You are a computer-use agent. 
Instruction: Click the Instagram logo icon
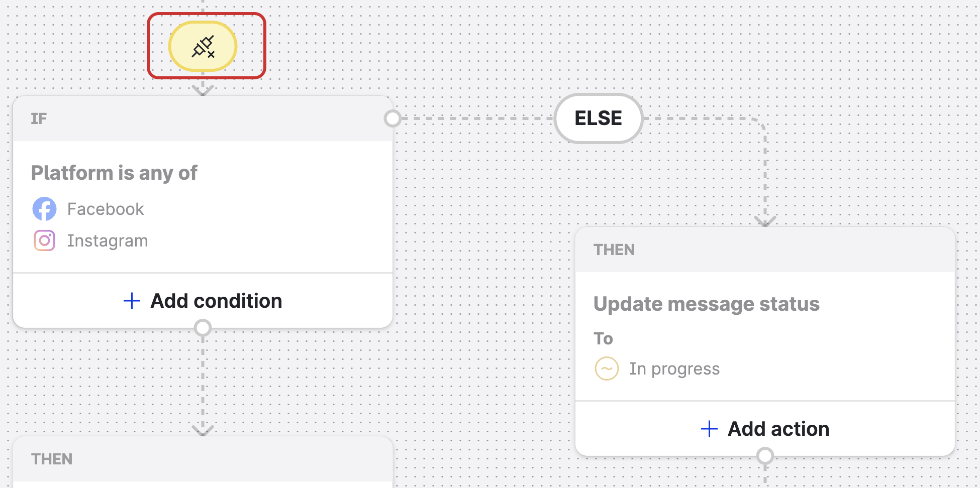[x=44, y=240]
